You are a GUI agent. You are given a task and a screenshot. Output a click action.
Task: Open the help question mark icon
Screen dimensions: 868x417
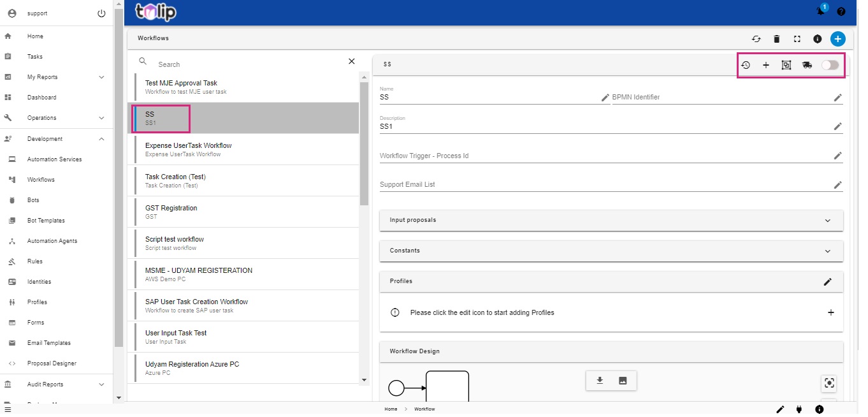841,11
